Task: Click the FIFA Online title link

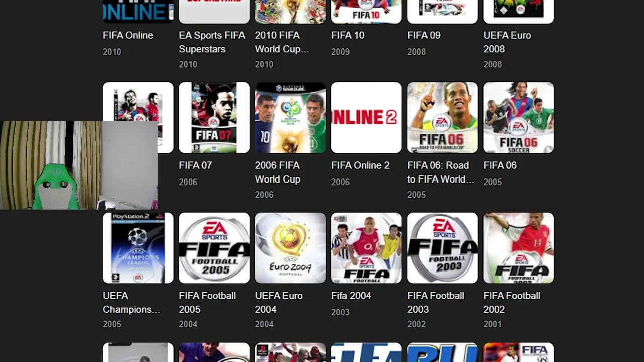Action: 128,35
